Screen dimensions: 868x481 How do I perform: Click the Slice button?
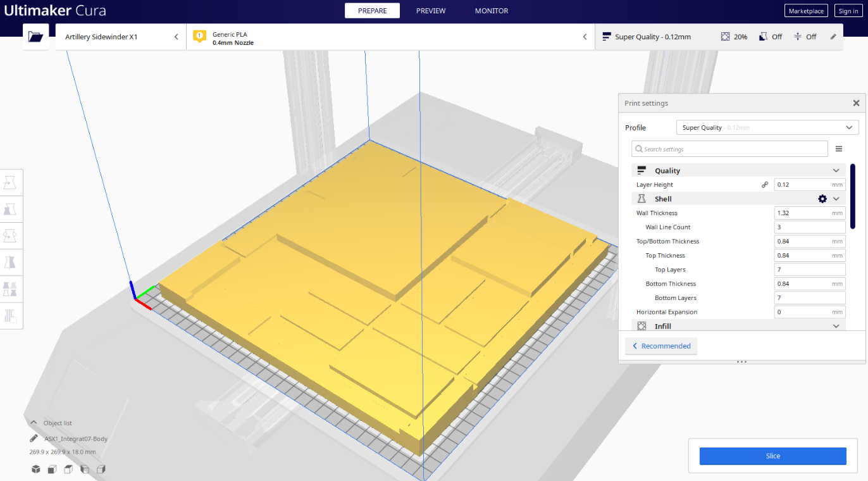(x=772, y=456)
